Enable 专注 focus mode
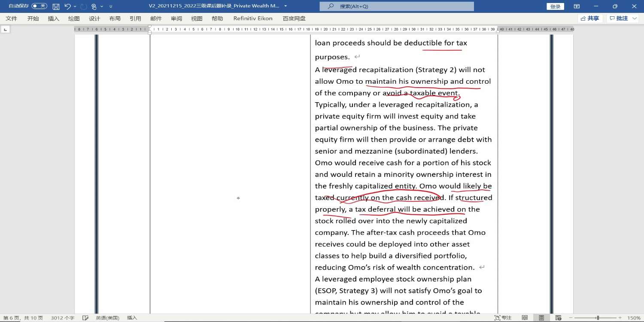The image size is (644, 322). [503, 318]
